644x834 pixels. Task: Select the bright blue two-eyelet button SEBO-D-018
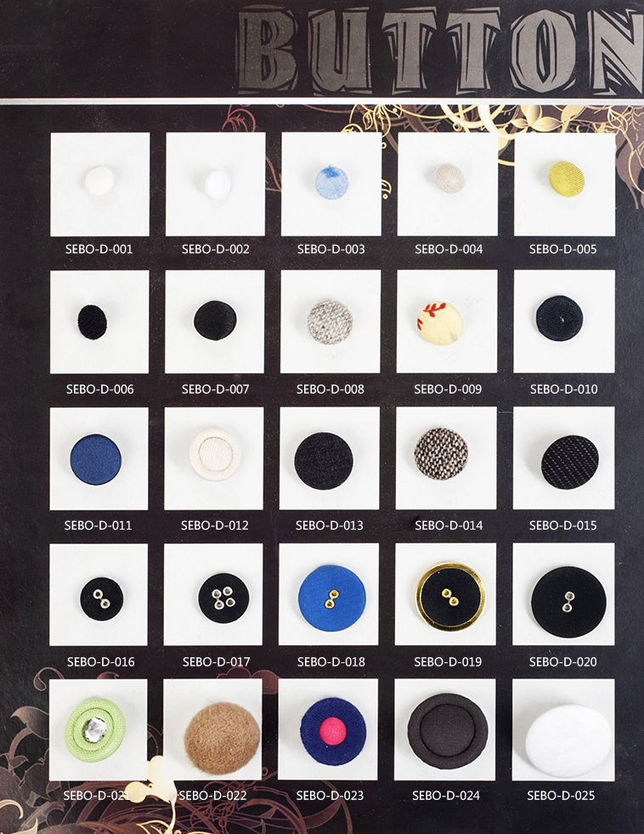[333, 598]
